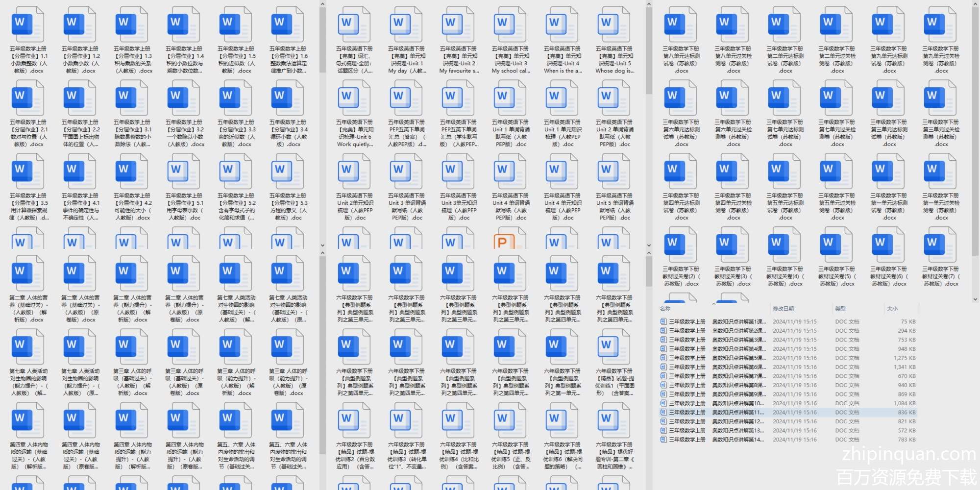Open the 词汇句式梳理-全册 English file icon
Viewport: 980px width, 490px height.
click(x=354, y=24)
